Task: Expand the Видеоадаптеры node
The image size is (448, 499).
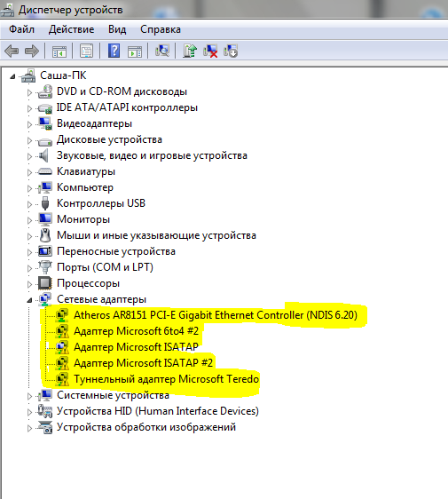Action: point(29,124)
